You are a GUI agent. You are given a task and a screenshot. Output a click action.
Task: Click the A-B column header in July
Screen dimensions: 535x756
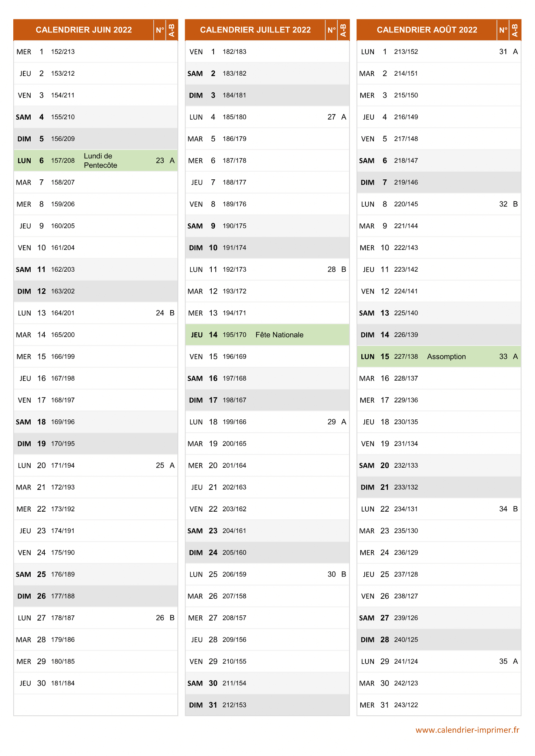(343, 30)
